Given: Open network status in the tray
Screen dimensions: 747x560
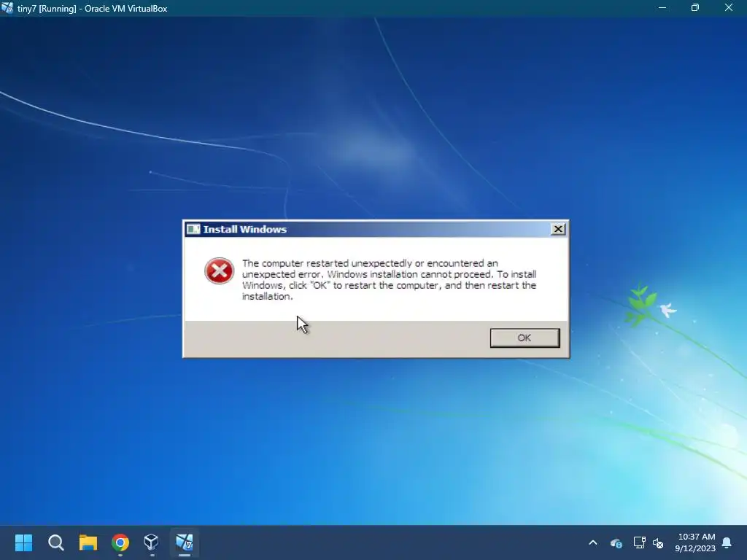Looking at the screenshot, I should click(639, 542).
